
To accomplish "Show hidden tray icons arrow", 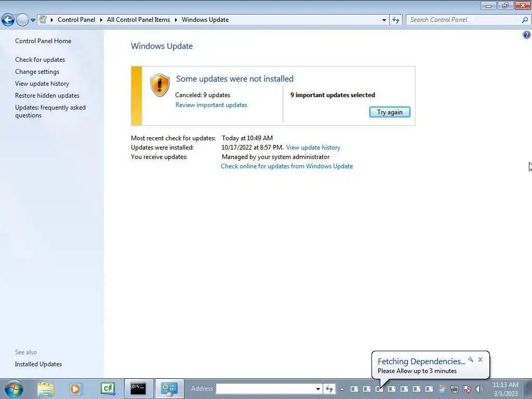I will tap(342, 389).
